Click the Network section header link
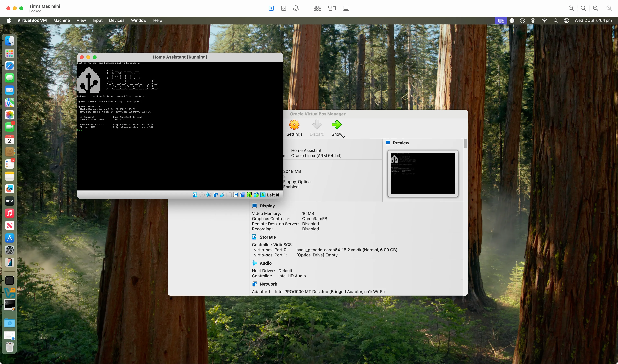This screenshot has width=618, height=364. tap(268, 284)
